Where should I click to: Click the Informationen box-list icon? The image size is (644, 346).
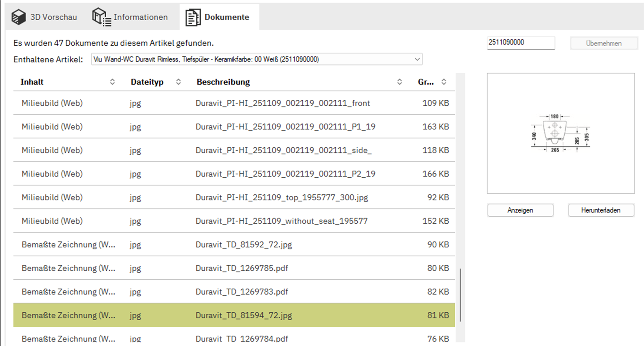[101, 17]
